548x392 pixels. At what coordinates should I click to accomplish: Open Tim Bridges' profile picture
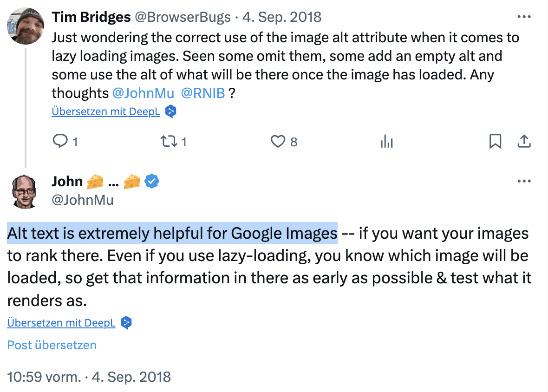(26, 26)
